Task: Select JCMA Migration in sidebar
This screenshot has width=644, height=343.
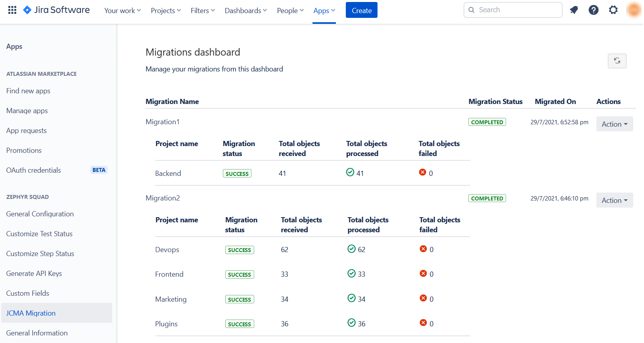Action: (x=57, y=313)
